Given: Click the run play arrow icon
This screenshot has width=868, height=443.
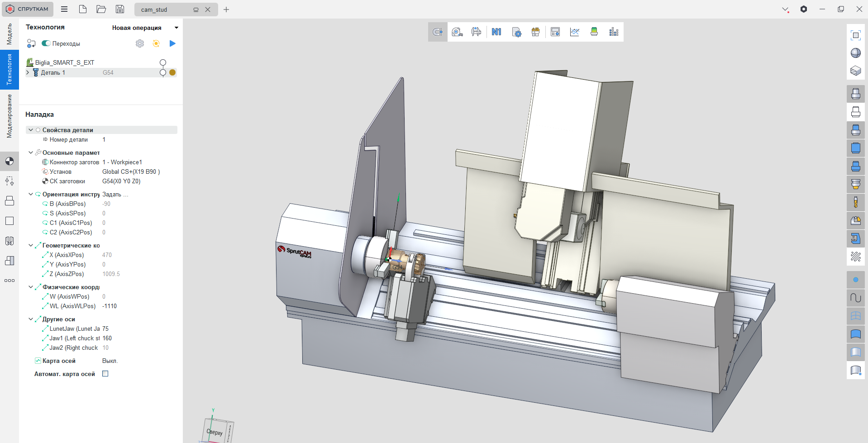Looking at the screenshot, I should click(x=172, y=43).
